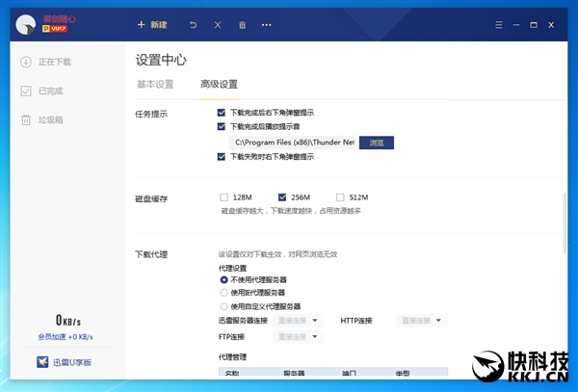Click the download arrow icon beside 正在下载
Image resolution: width=578 pixels, height=392 pixels.
click(x=26, y=62)
